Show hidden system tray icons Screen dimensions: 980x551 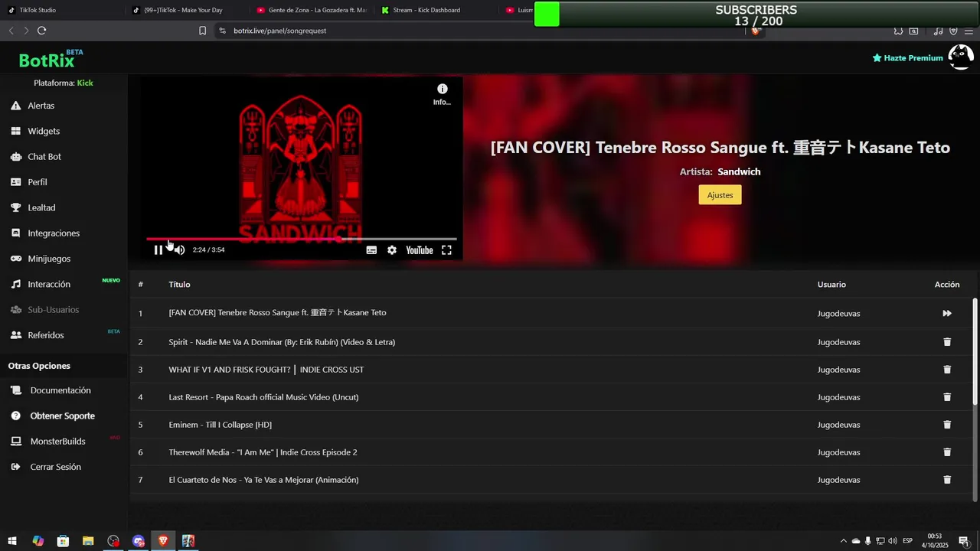[844, 541]
